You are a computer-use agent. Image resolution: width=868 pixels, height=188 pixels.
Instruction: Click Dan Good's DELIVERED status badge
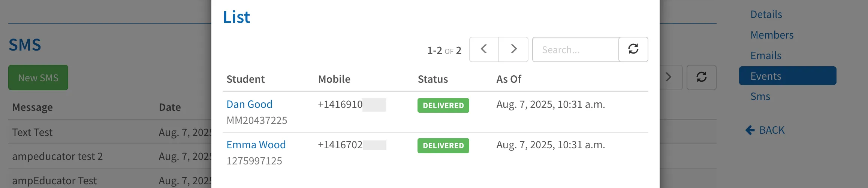point(443,106)
